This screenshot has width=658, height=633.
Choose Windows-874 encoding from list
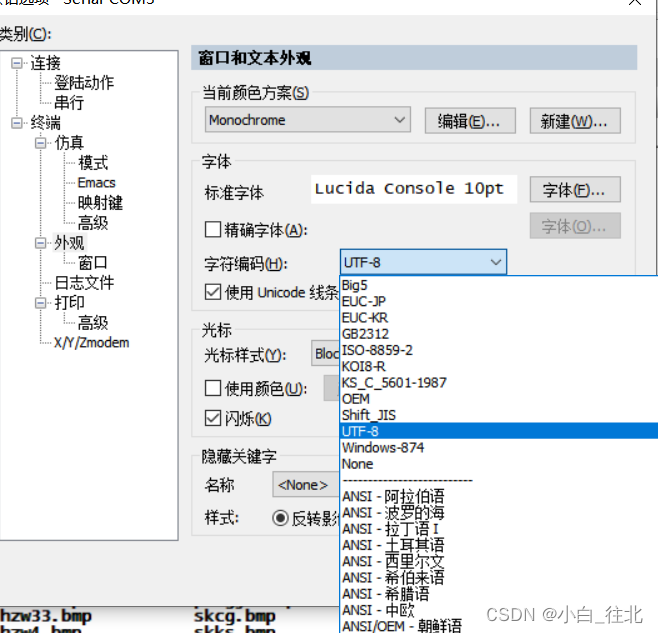pyautogui.click(x=499, y=448)
